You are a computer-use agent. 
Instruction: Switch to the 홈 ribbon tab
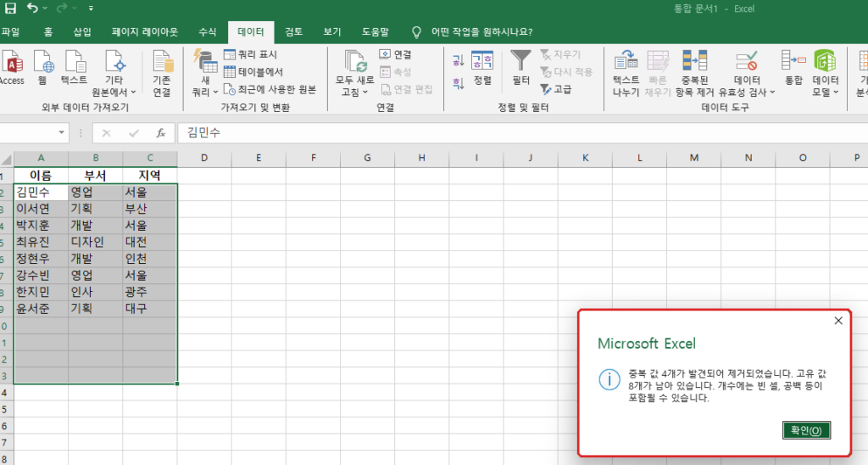point(48,32)
